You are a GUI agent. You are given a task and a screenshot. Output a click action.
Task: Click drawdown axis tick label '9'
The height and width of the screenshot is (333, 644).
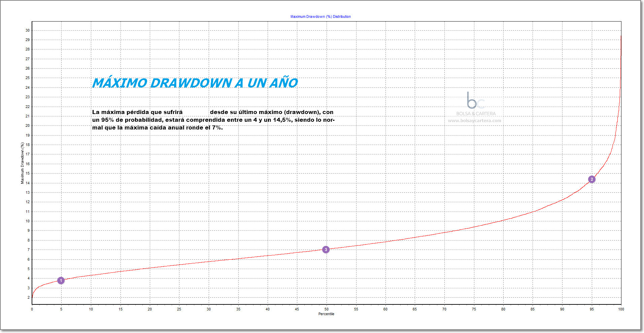coord(29,230)
